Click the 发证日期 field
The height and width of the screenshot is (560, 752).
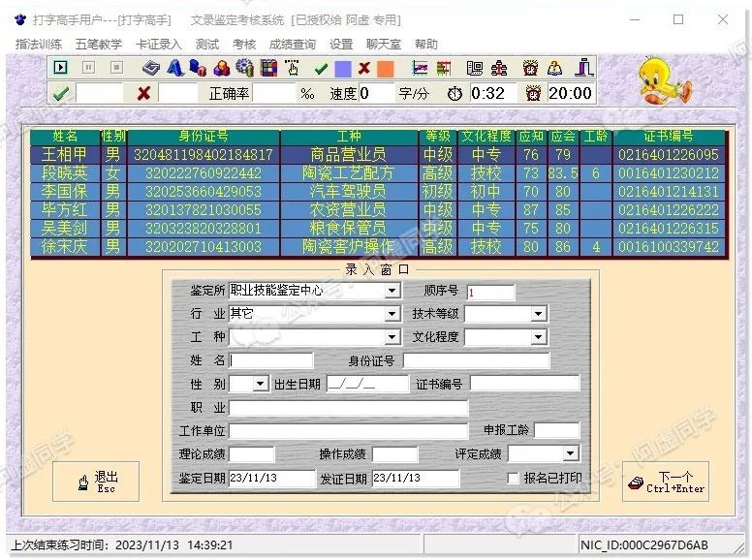416,478
